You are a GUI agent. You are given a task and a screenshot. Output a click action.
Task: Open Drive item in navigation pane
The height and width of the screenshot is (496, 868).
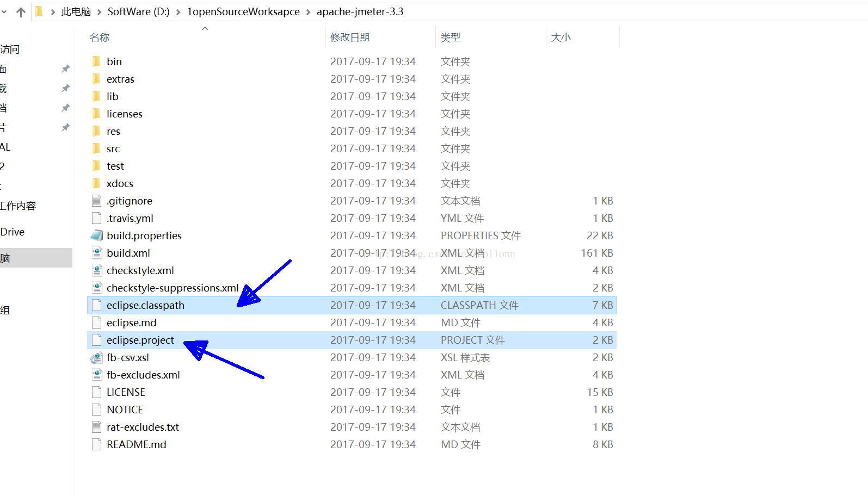click(x=13, y=232)
